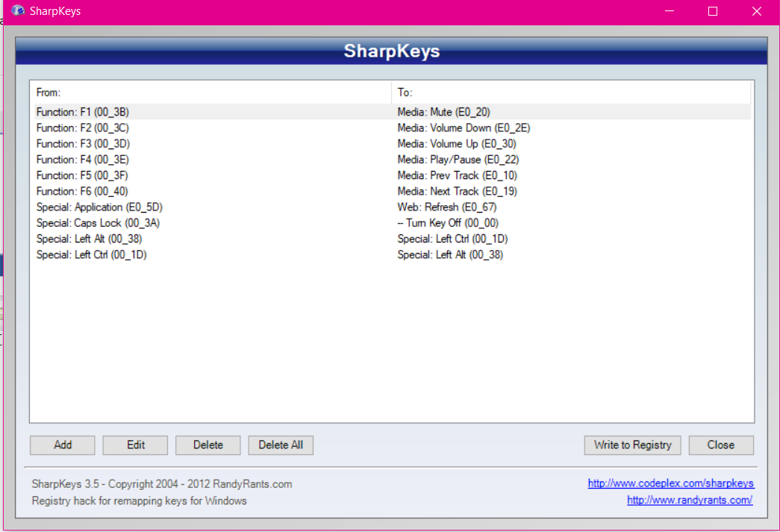Edit the selected key mapping

tap(135, 445)
